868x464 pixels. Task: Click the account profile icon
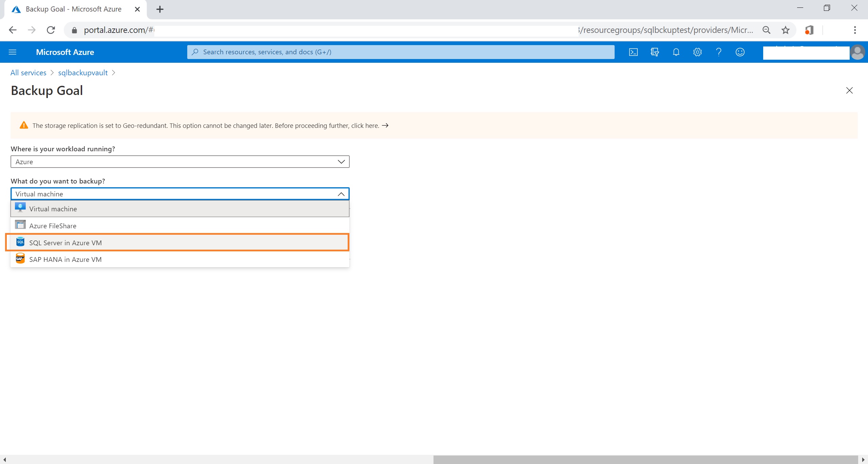(856, 52)
